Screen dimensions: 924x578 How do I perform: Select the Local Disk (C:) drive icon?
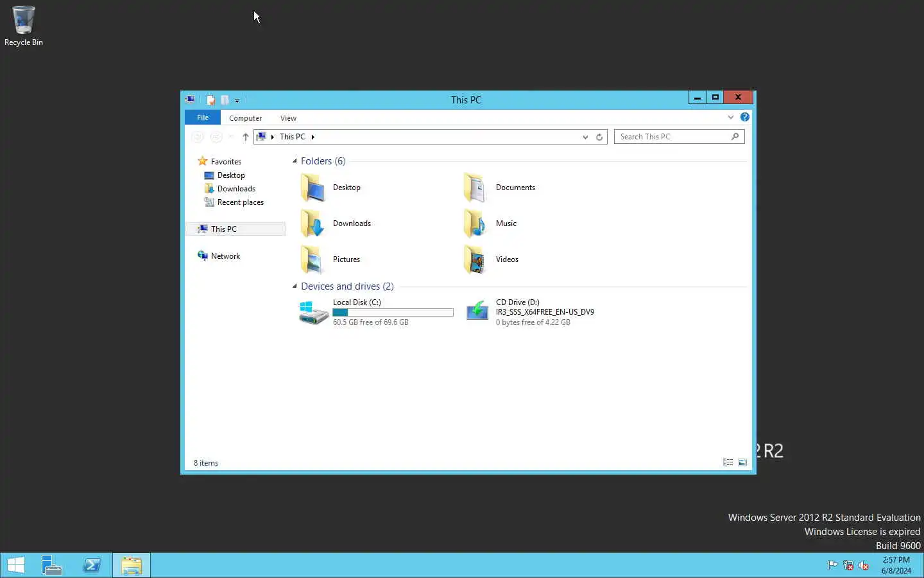click(x=313, y=312)
